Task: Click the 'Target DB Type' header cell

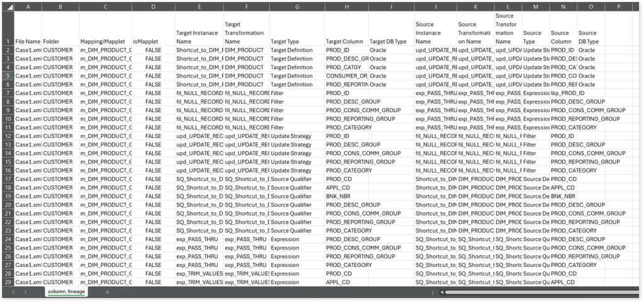Action: point(391,28)
